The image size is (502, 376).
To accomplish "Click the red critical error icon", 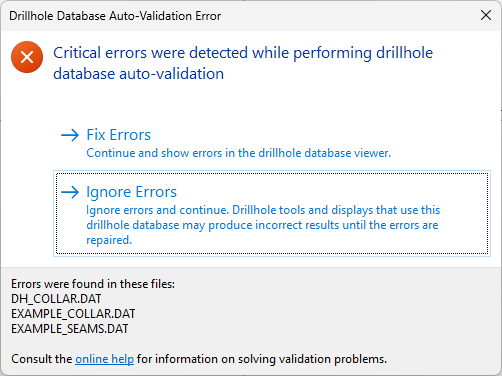I will pos(27,57).
